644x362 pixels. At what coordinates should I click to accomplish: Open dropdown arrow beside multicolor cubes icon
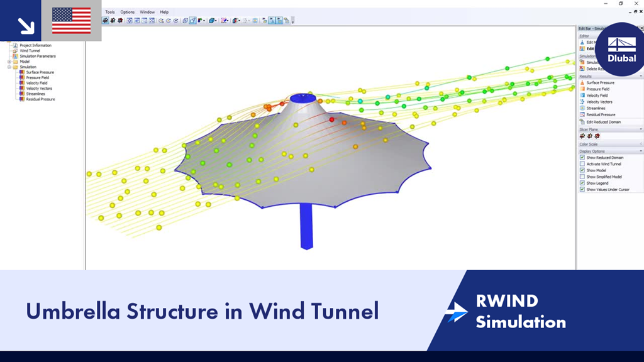pyautogui.click(x=204, y=21)
